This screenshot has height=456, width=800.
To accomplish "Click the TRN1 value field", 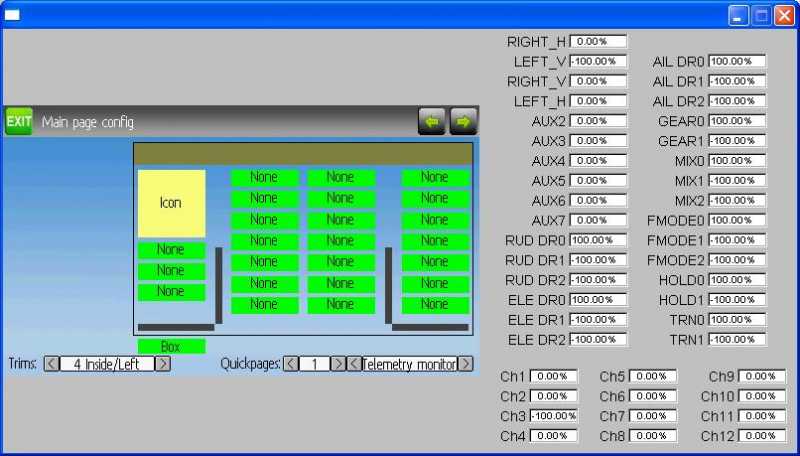I will (x=737, y=340).
